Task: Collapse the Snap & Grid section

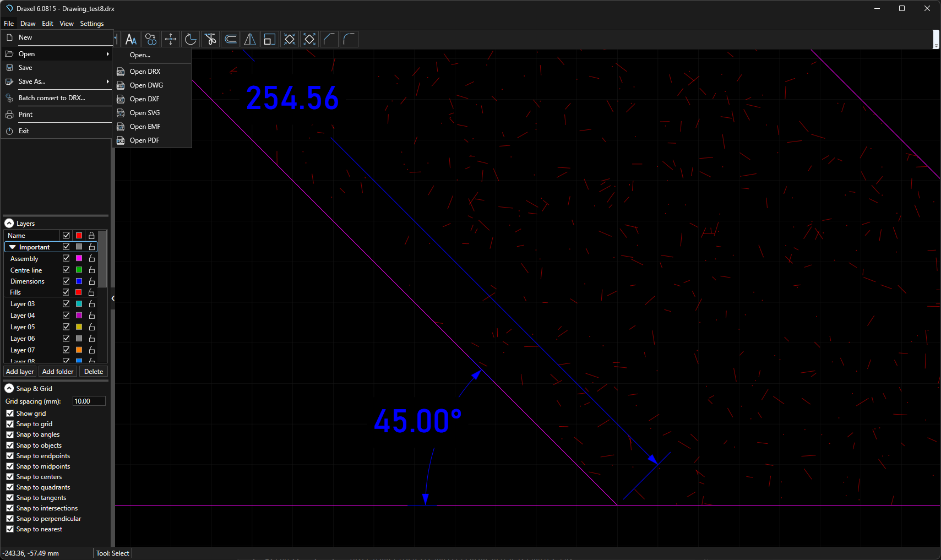Action: click(x=9, y=389)
